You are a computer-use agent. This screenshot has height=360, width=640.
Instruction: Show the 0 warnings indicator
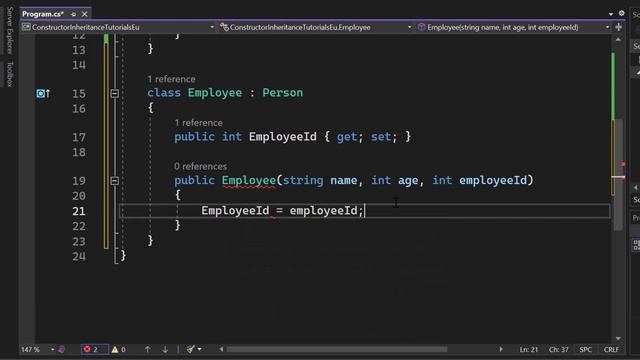coord(118,349)
